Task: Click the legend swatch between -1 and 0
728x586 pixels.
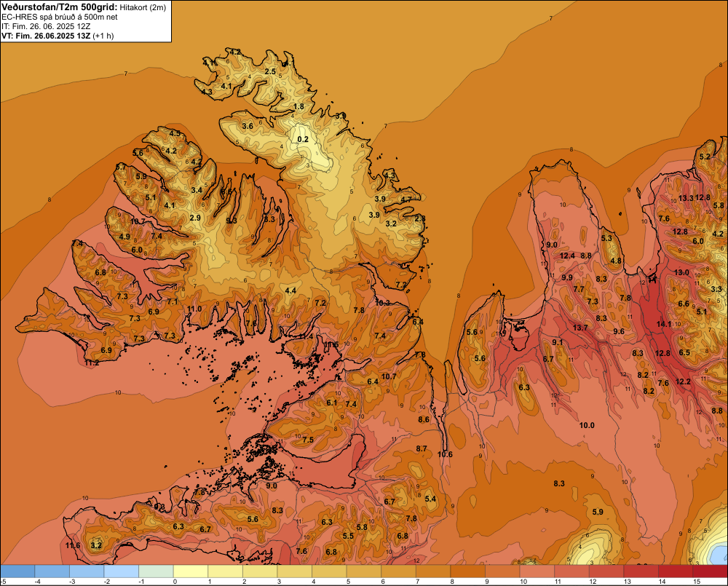Action: [x=156, y=571]
